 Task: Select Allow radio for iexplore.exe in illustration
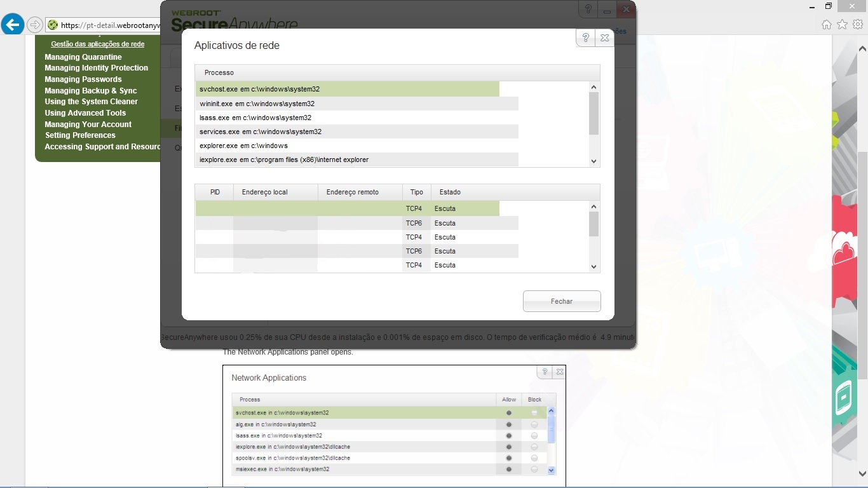point(509,447)
